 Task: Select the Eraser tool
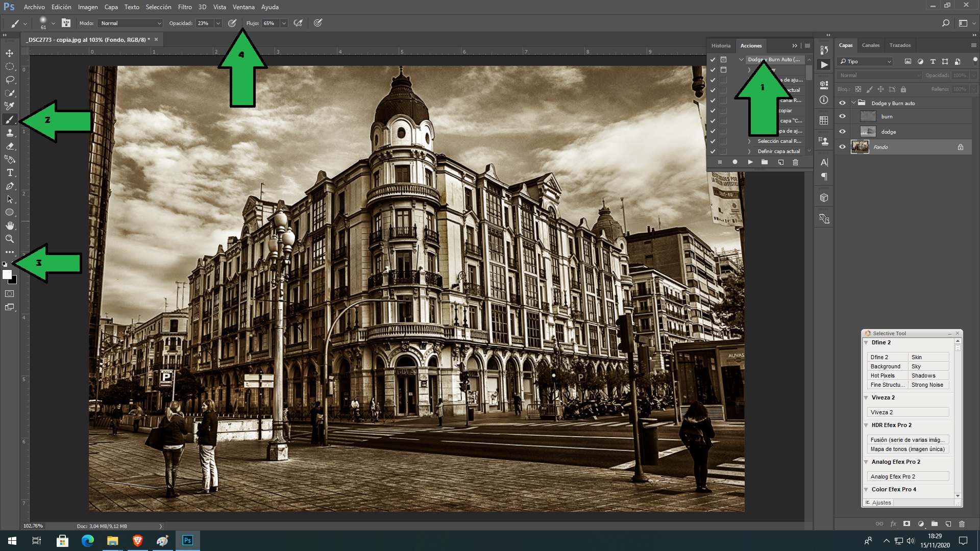(10, 146)
